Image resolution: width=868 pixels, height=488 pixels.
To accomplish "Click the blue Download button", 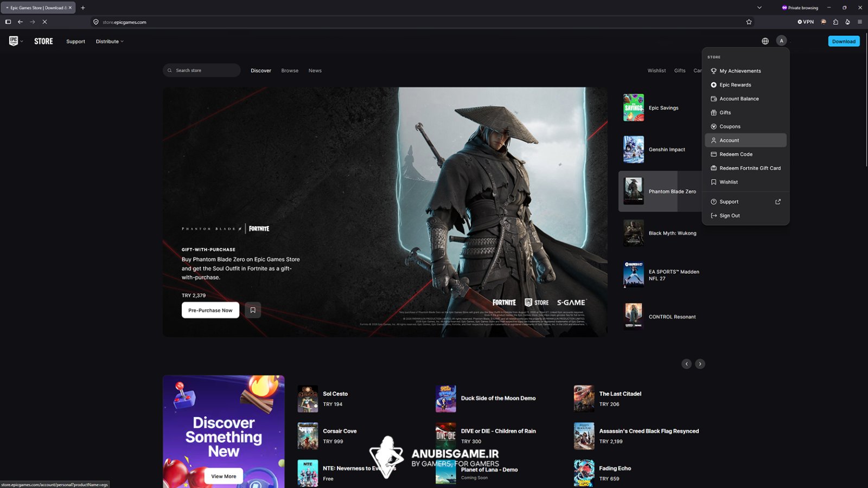I will (844, 41).
